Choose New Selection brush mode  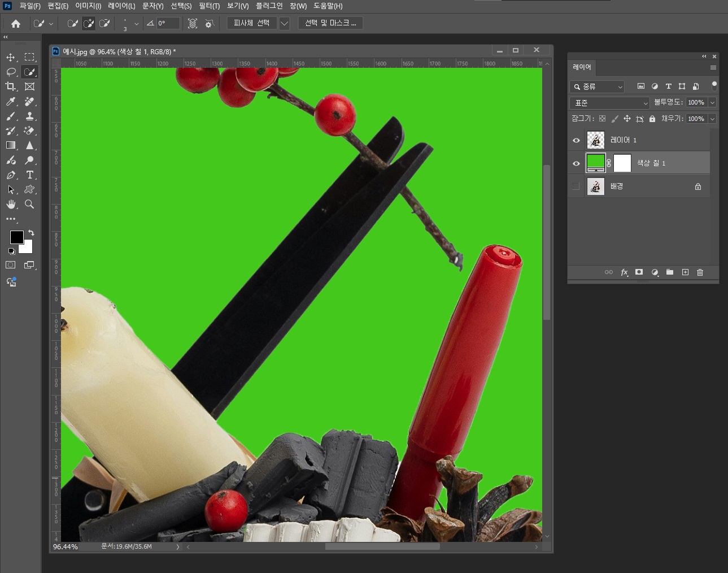tap(72, 23)
